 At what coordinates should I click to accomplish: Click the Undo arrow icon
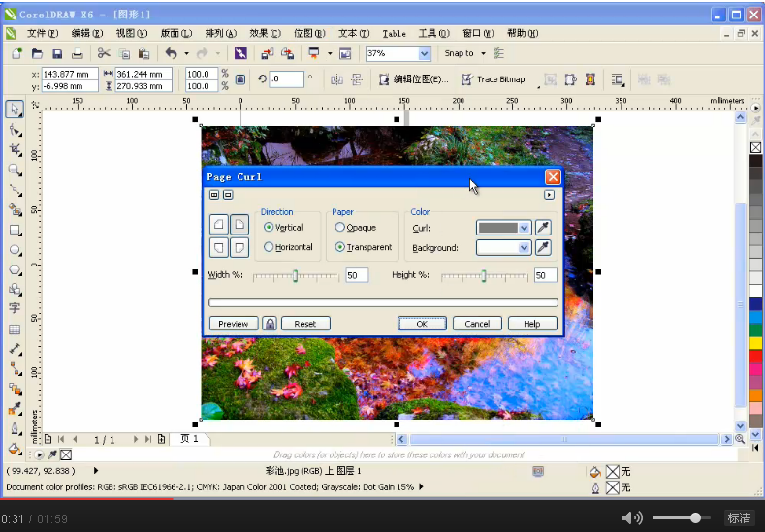[x=172, y=53]
